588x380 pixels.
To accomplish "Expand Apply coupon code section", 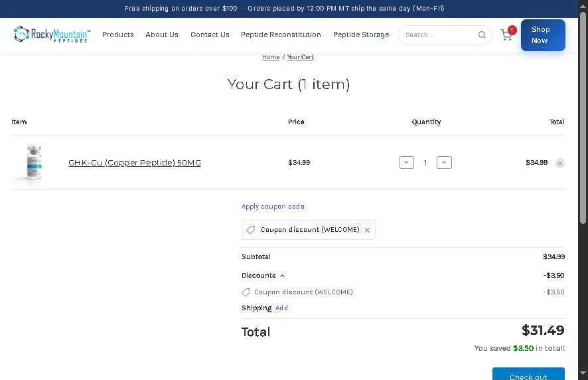I will click(x=273, y=207).
